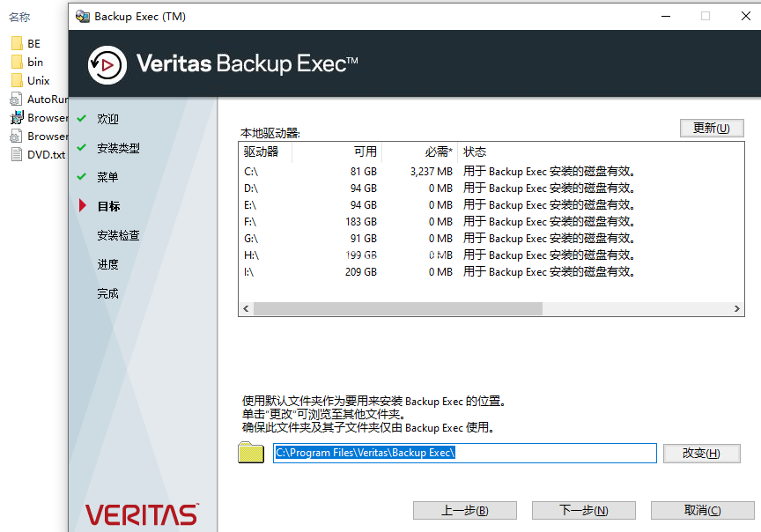Click the 名称 column header in file explorer
Viewport: 761px width, 532px height.
pyautogui.click(x=19, y=17)
